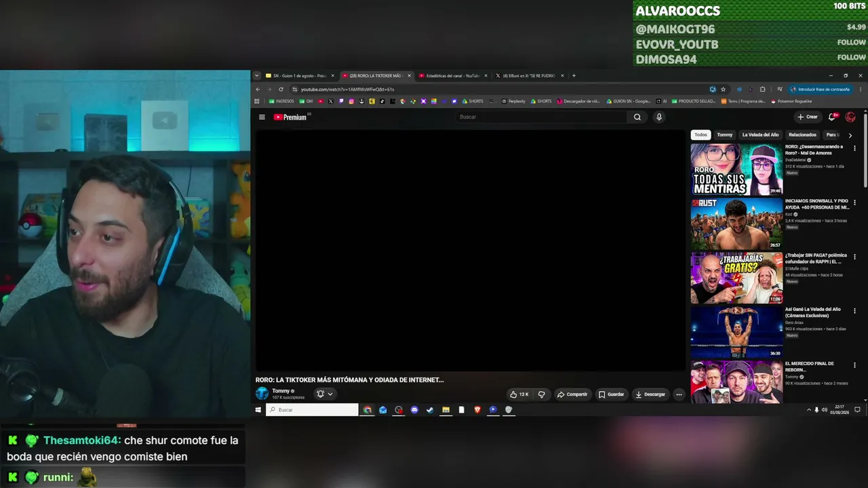Open the browser extensions puzzle icon

[762, 89]
